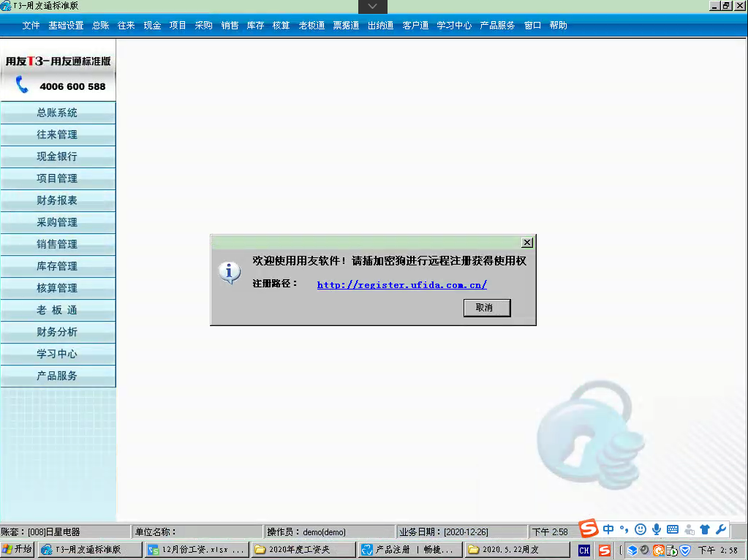Select 库存管理 in the sidebar
This screenshot has height=560, width=748.
coord(58,266)
